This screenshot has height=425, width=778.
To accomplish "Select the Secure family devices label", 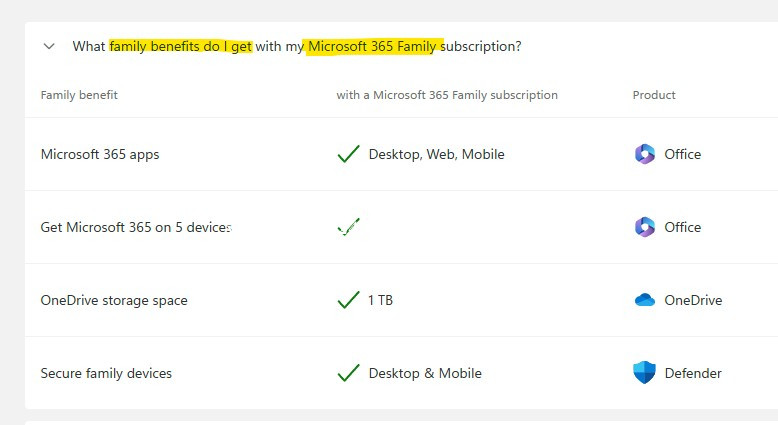I will tap(106, 373).
